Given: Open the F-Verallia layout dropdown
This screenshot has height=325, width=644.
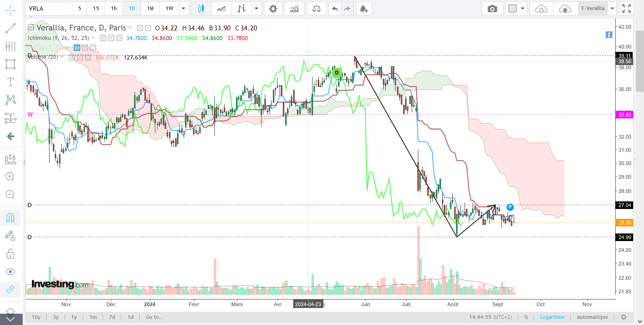Looking at the screenshot, I should click(612, 9).
